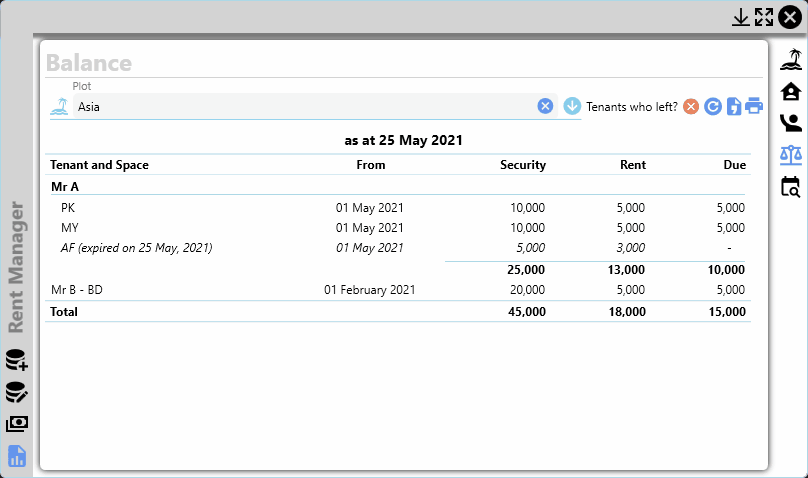This screenshot has width=808, height=478.
Task: Click the Balance page title
Action: (x=89, y=63)
